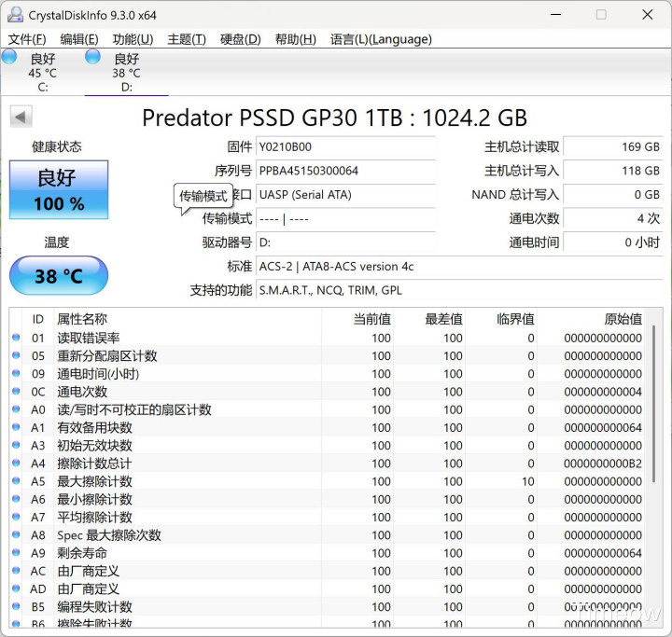Open the 硬盘(D) menu
The image size is (672, 637).
click(240, 39)
